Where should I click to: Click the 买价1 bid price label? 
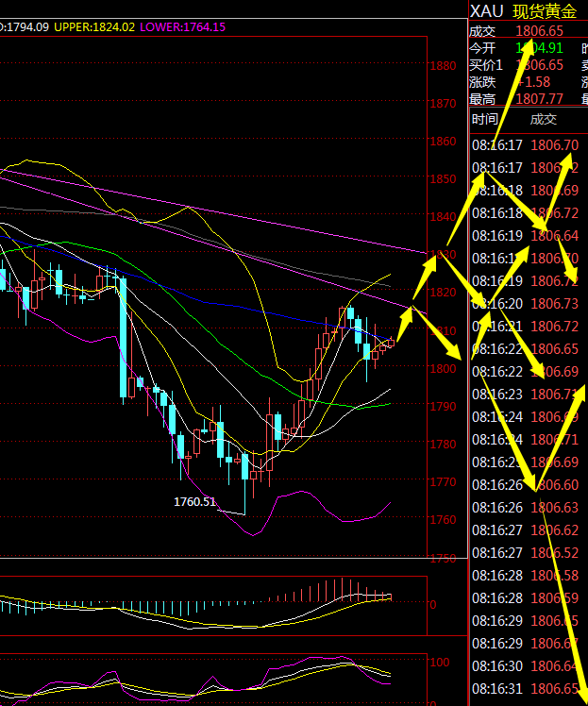tap(486, 65)
